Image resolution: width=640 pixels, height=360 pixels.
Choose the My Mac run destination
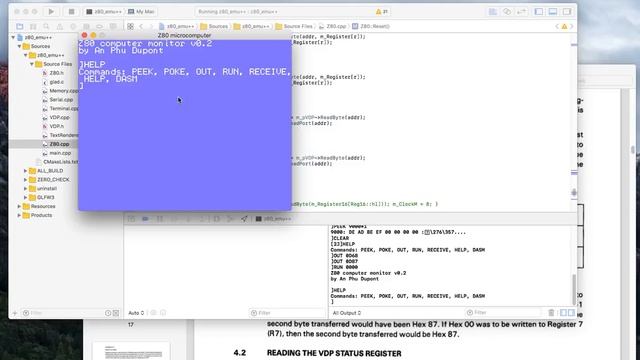point(141,12)
